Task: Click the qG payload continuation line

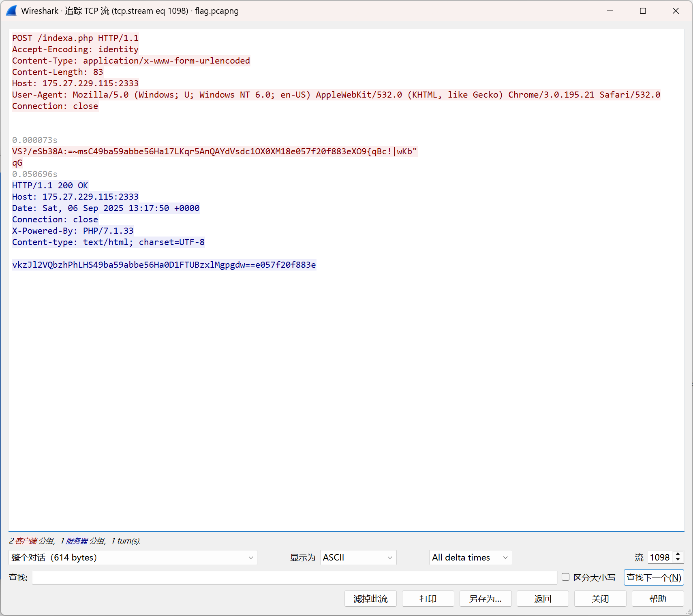Action: tap(17, 163)
